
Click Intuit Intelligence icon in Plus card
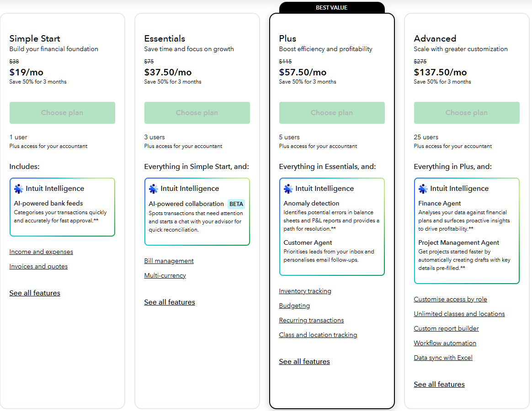tap(288, 189)
